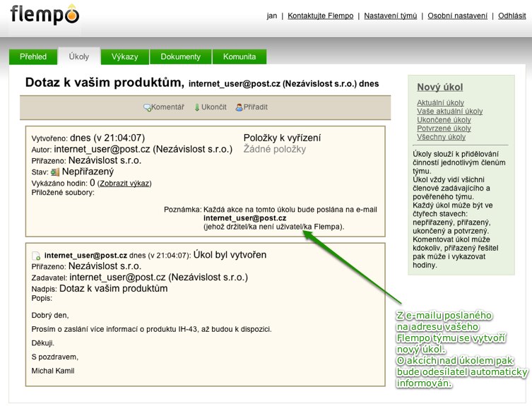Image resolution: width=532 pixels, height=406 pixels.
Task: Click the Zadavatel line in the log
Action: [140, 277]
